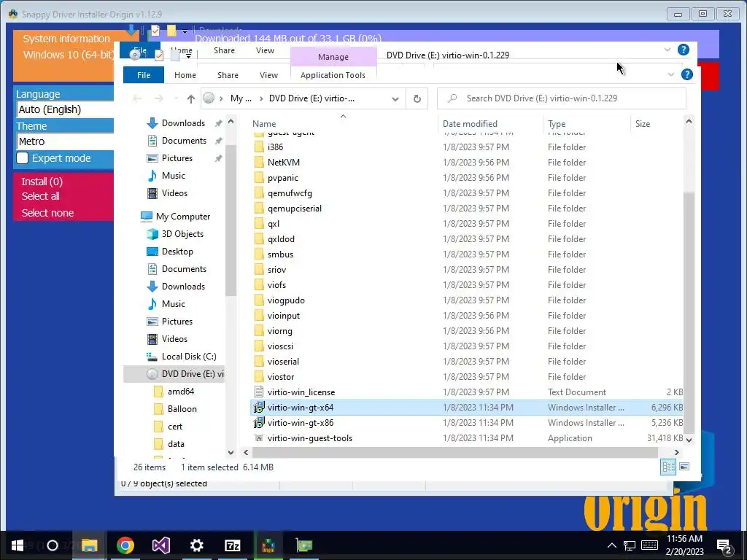Open My Computer in navigation pane

point(183,217)
